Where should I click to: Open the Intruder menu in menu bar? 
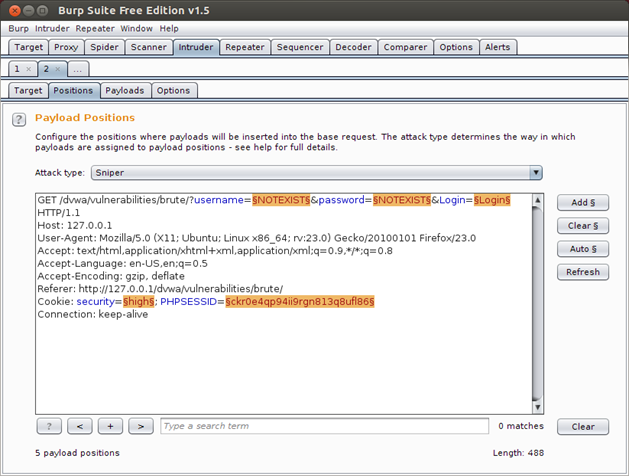click(x=53, y=29)
